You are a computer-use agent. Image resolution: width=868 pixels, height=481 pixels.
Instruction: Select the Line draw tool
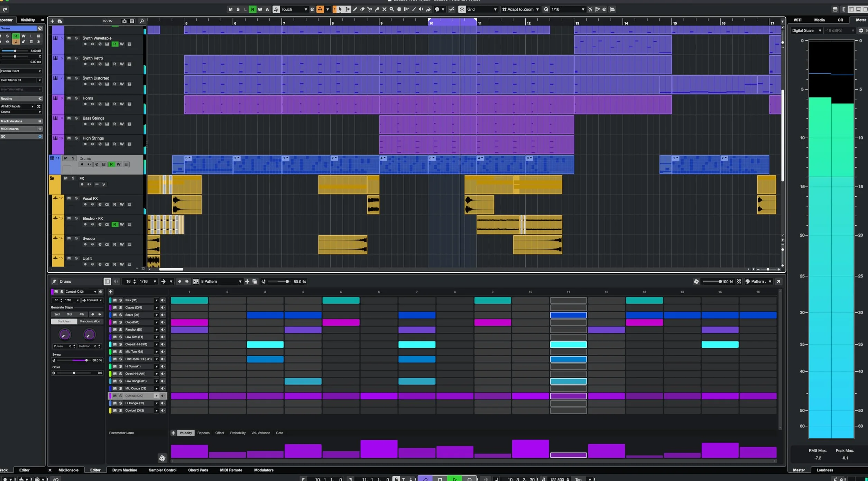coord(414,9)
